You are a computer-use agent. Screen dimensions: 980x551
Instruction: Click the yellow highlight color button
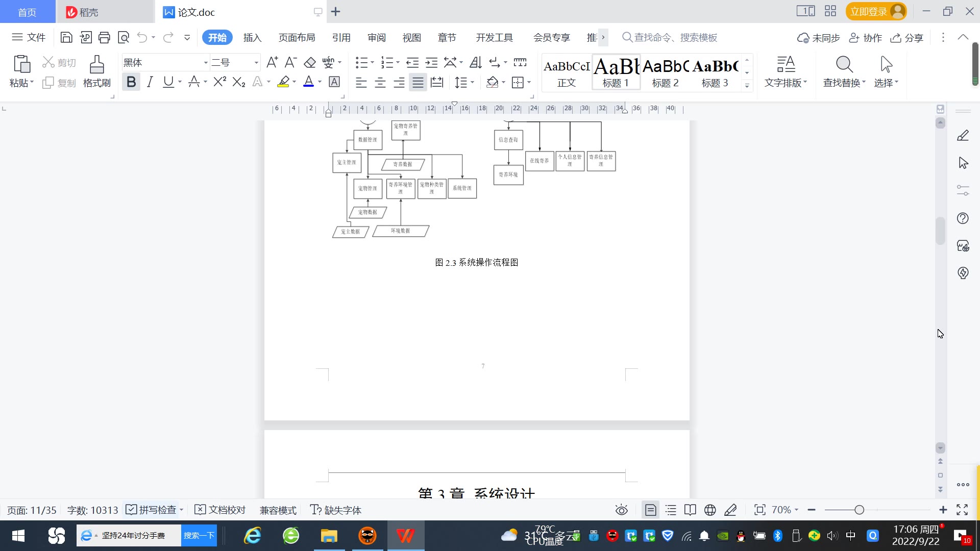click(x=283, y=82)
